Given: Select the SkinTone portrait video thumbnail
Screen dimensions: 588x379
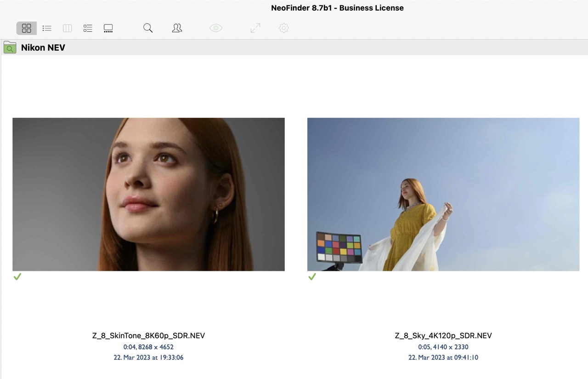Looking at the screenshot, I should coord(148,194).
